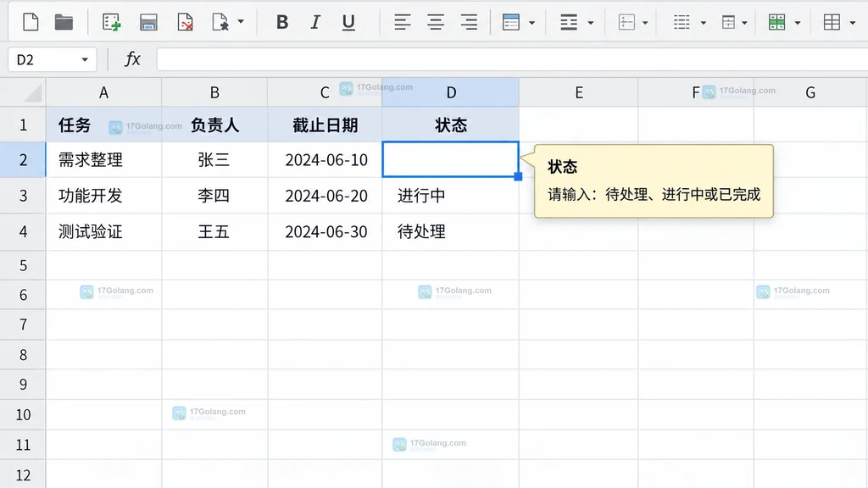Click the sheet icon with green plus
The image size is (868, 488).
tap(111, 23)
